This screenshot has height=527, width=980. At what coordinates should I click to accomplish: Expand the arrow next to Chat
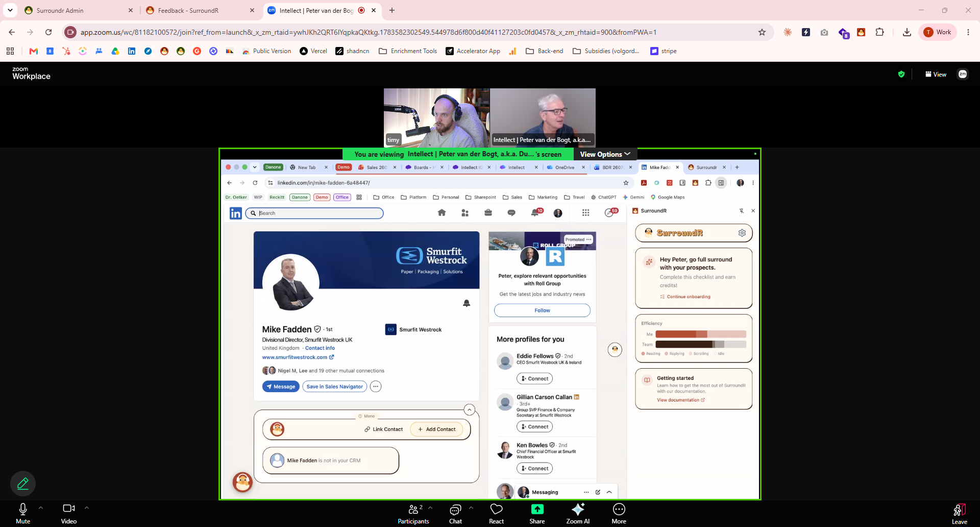[471, 508]
